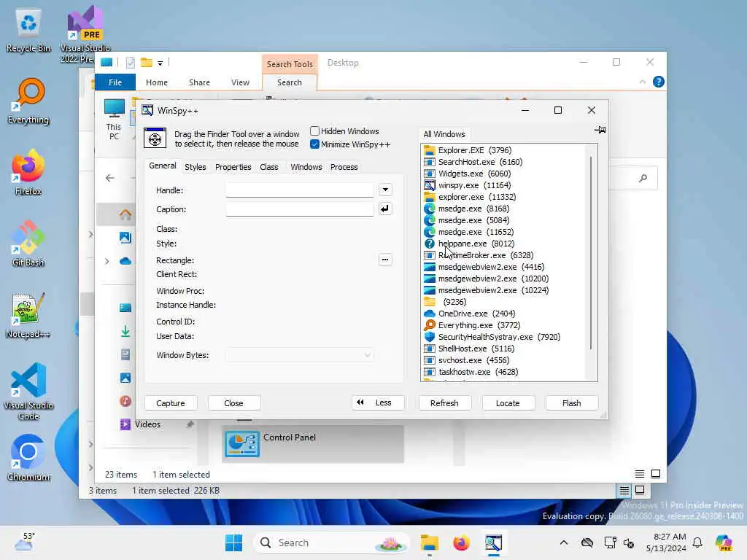747x560 pixels.
Task: Uncheck the Minimize WinSpy++ checkbox
Action: 314,144
